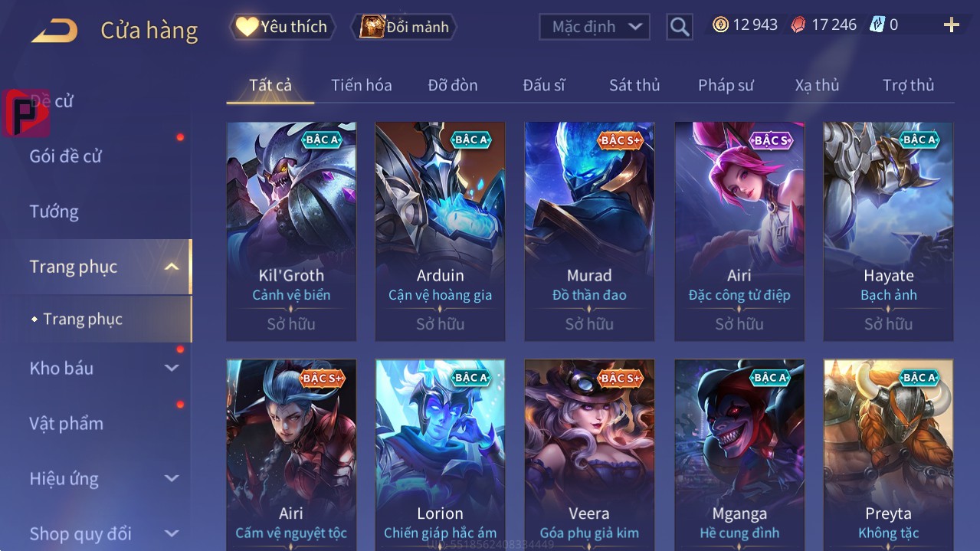Select the Murad Đồ thần đao skin card
The image size is (980, 551).
589,231
